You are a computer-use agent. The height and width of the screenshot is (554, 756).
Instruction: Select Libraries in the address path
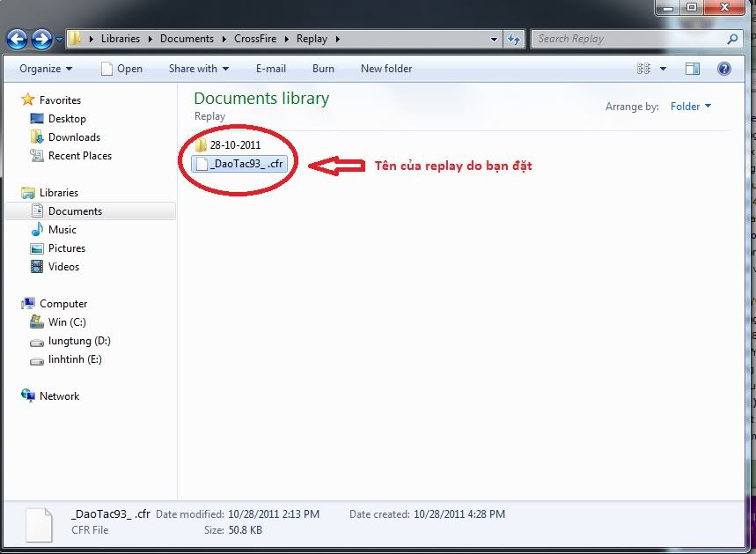point(121,39)
